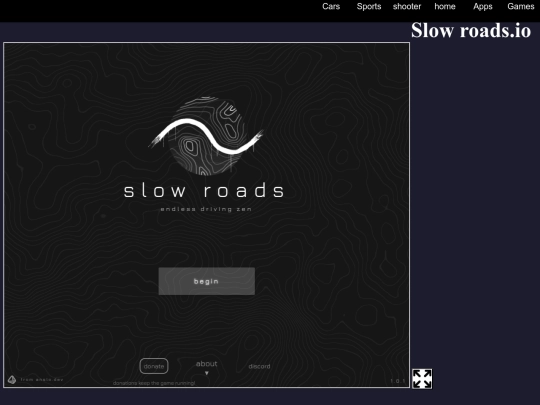
Task: Click the 'endless driving zen' tagline
Action: coord(206,209)
